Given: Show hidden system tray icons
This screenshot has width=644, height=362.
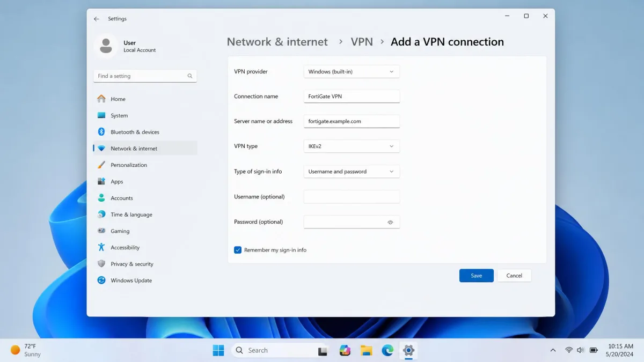Looking at the screenshot, I should pos(553,350).
